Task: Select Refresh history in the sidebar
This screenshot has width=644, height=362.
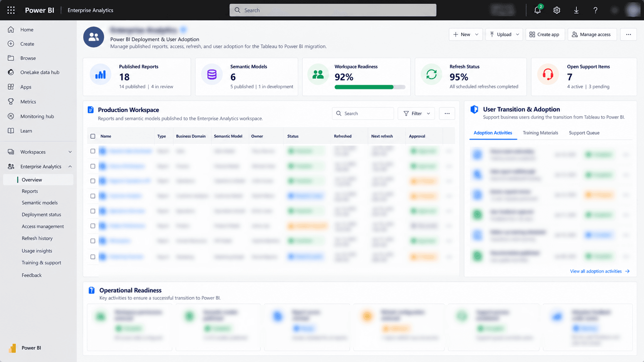Action: (x=37, y=238)
